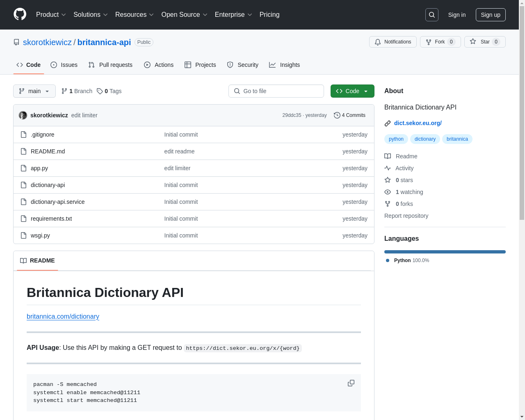Open the app.py file

click(x=39, y=168)
